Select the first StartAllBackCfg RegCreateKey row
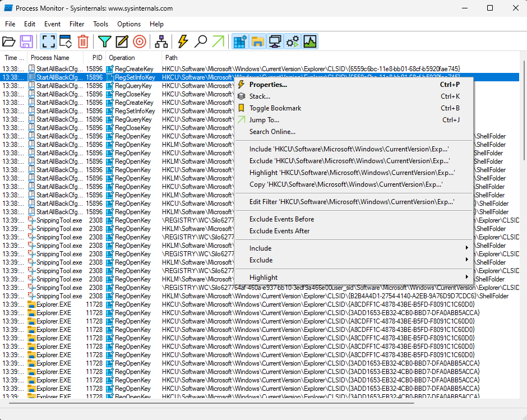The image size is (527, 420). (261, 69)
